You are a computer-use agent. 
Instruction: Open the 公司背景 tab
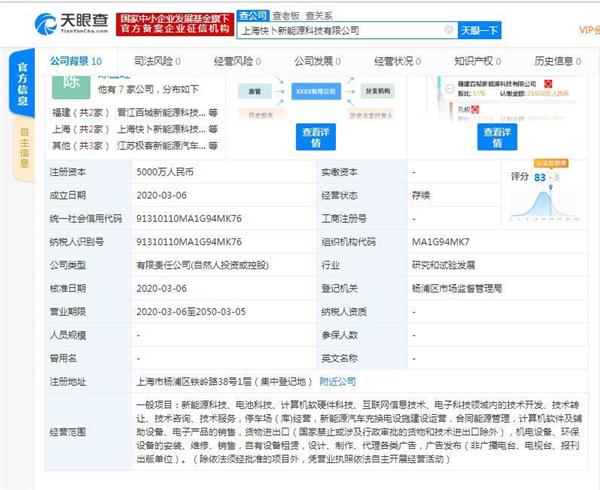[76, 61]
